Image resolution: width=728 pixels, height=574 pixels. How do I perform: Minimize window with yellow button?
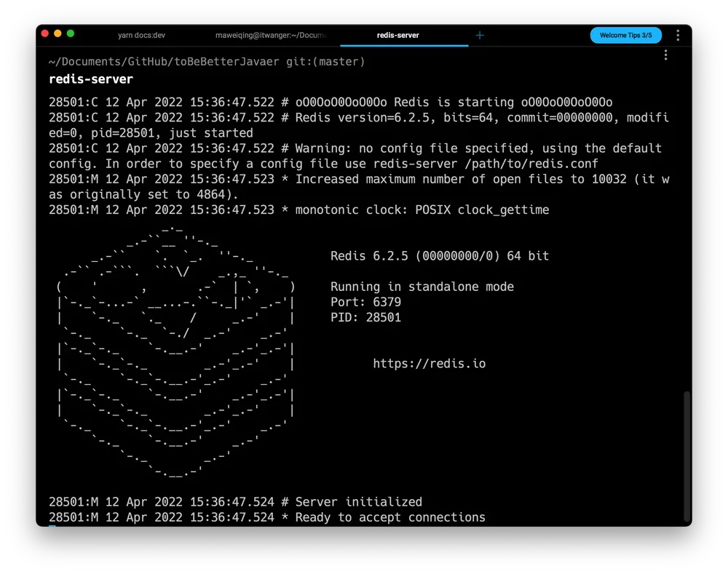[58, 33]
